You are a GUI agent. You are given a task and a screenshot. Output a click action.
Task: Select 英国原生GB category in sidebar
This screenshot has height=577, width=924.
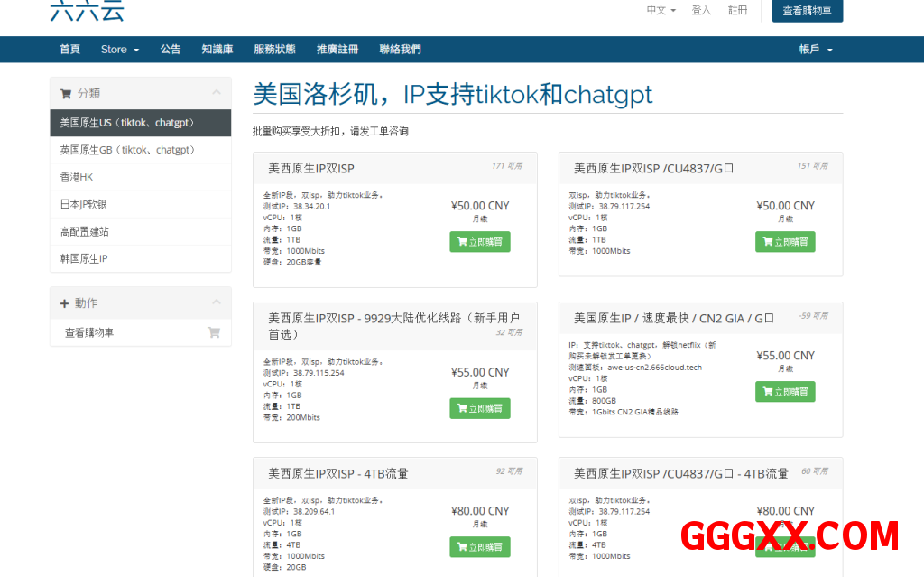point(127,150)
